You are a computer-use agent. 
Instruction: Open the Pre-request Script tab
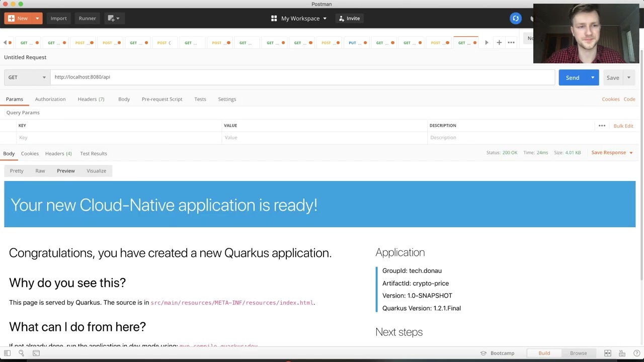162,99
